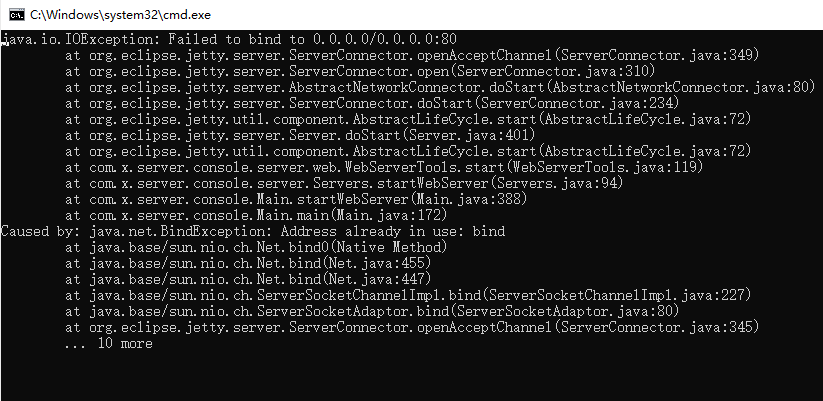Click the WebServerTools.start stack trace line

click(384, 167)
